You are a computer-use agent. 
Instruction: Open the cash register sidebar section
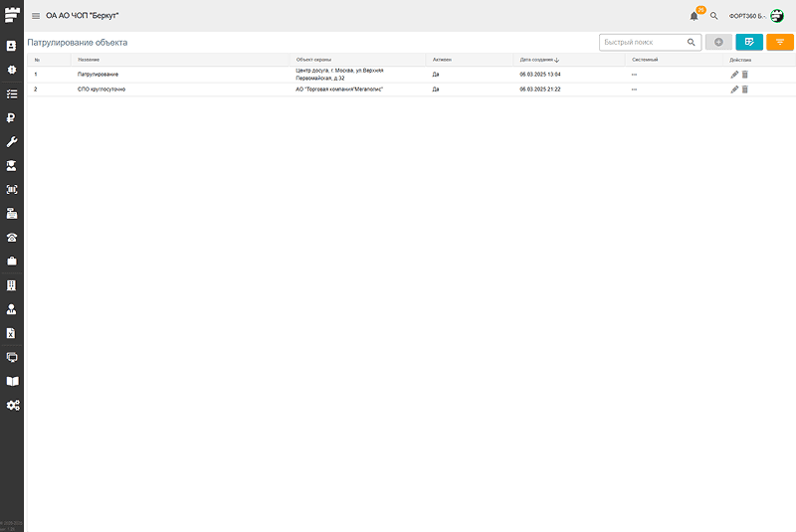point(11,214)
